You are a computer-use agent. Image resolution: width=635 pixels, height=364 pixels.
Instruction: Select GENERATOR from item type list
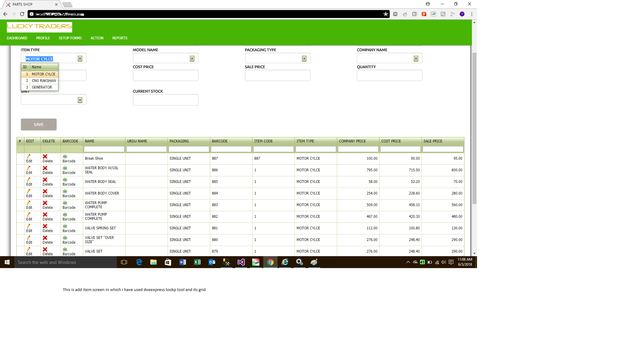40,87
